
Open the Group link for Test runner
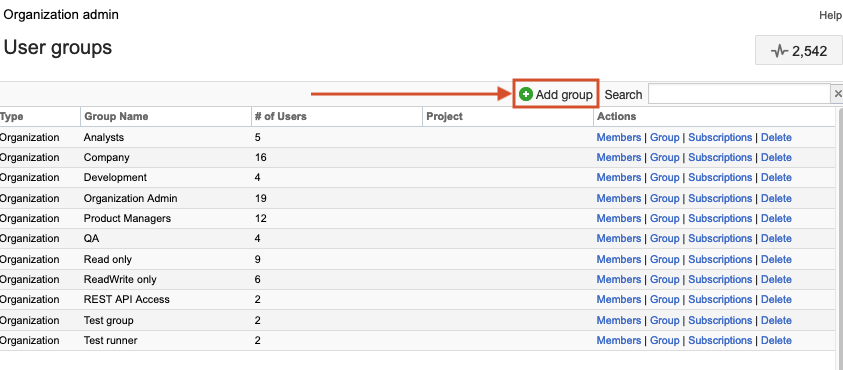pos(665,340)
